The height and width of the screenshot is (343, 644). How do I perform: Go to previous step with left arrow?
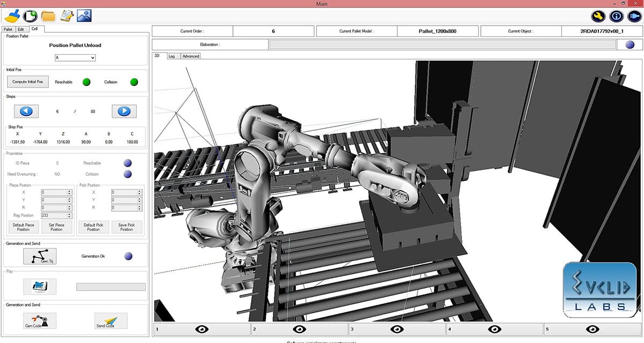click(x=26, y=111)
